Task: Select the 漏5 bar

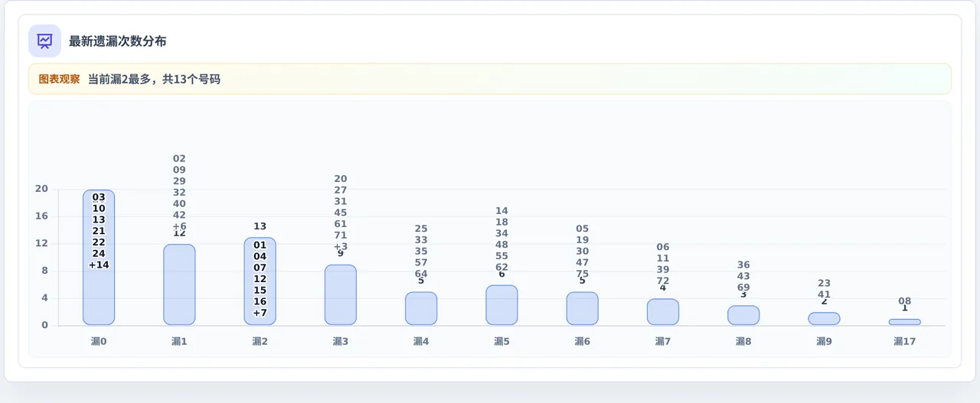Action: [x=501, y=305]
